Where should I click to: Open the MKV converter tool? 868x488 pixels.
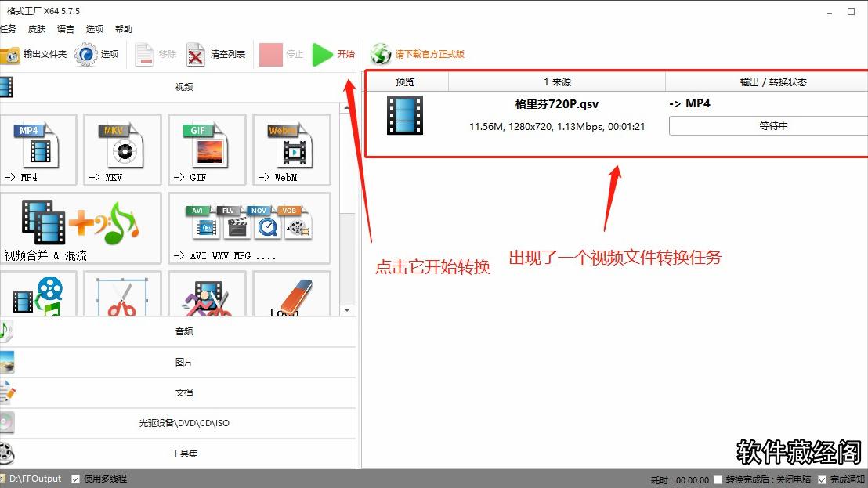pos(122,149)
